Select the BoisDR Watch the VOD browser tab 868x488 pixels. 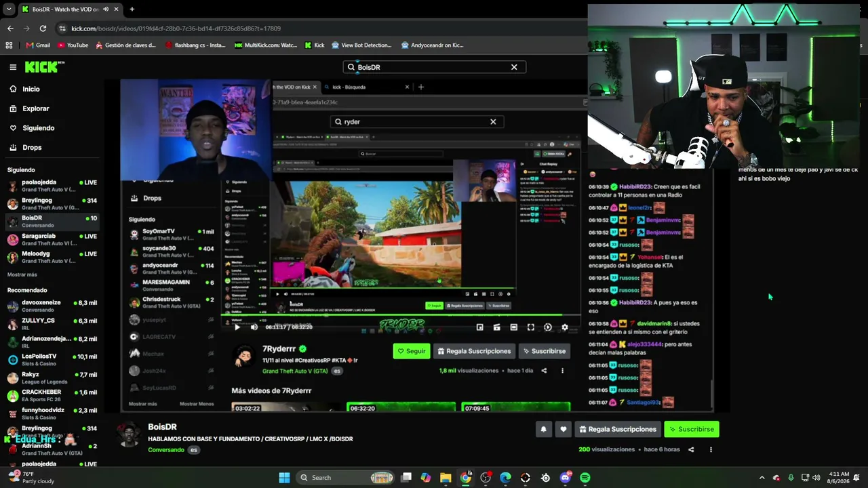pyautogui.click(x=70, y=9)
